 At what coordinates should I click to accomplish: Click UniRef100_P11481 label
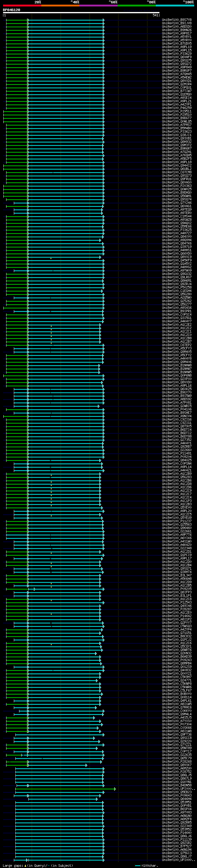177,453
